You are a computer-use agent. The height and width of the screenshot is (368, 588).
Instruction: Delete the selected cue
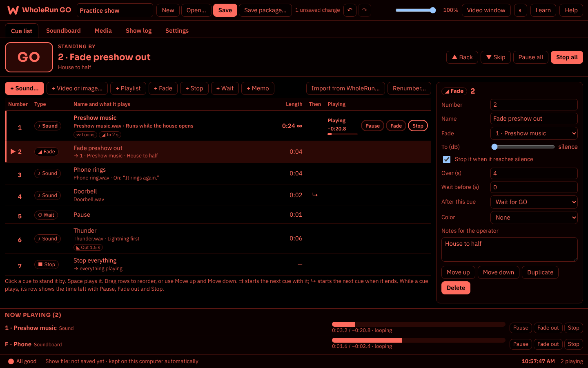coord(456,288)
